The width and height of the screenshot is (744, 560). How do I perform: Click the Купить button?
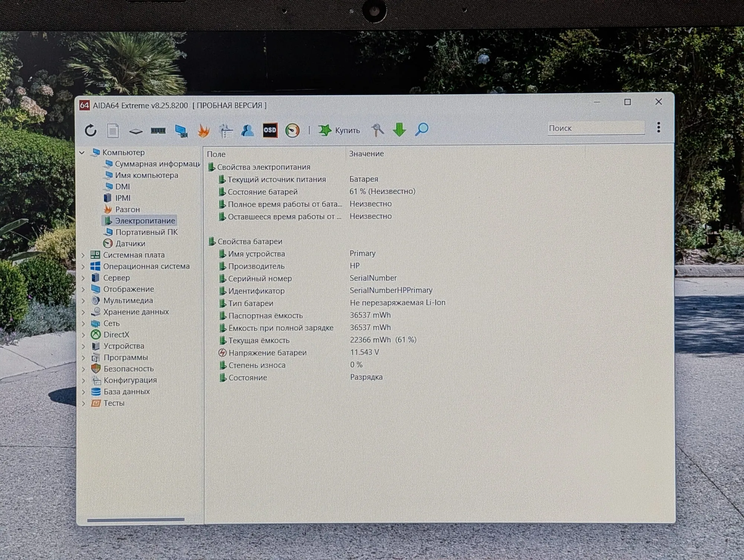coord(339,130)
